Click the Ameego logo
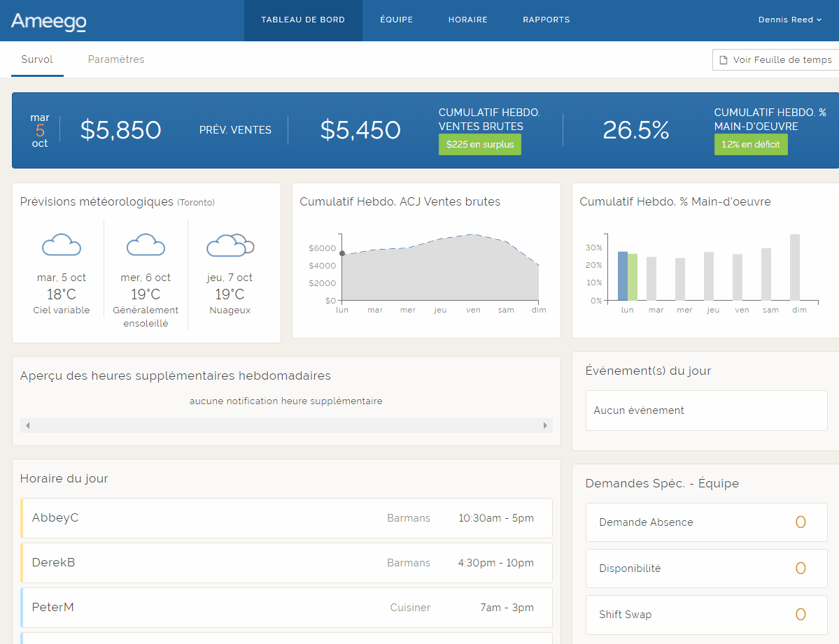The image size is (839, 644). [x=48, y=22]
